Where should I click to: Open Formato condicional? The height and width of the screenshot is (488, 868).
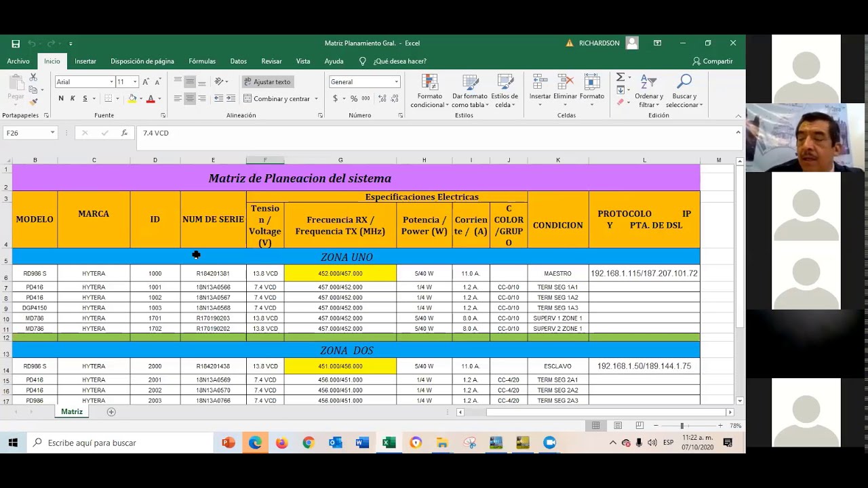(x=429, y=90)
